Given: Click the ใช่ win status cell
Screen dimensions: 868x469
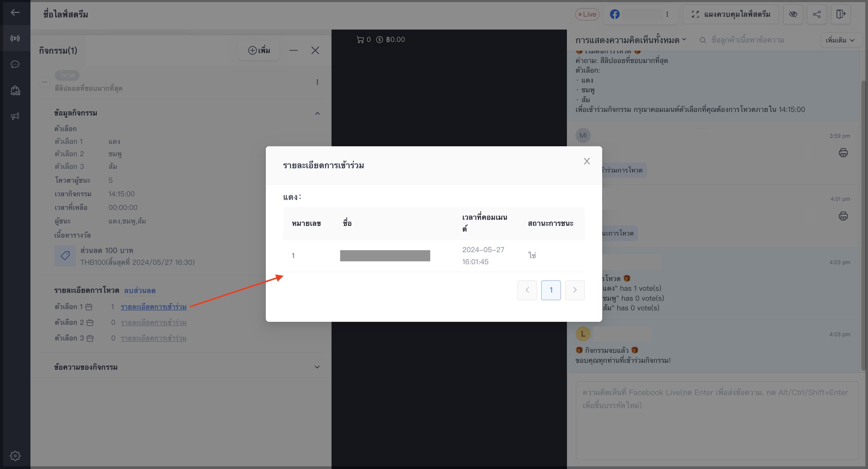Looking at the screenshot, I should (532, 255).
